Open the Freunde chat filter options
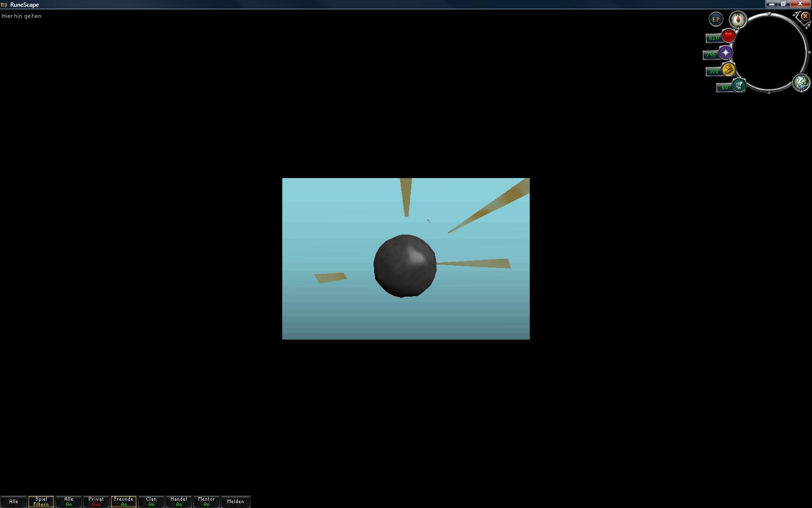This screenshot has height=508, width=812. coord(124,502)
